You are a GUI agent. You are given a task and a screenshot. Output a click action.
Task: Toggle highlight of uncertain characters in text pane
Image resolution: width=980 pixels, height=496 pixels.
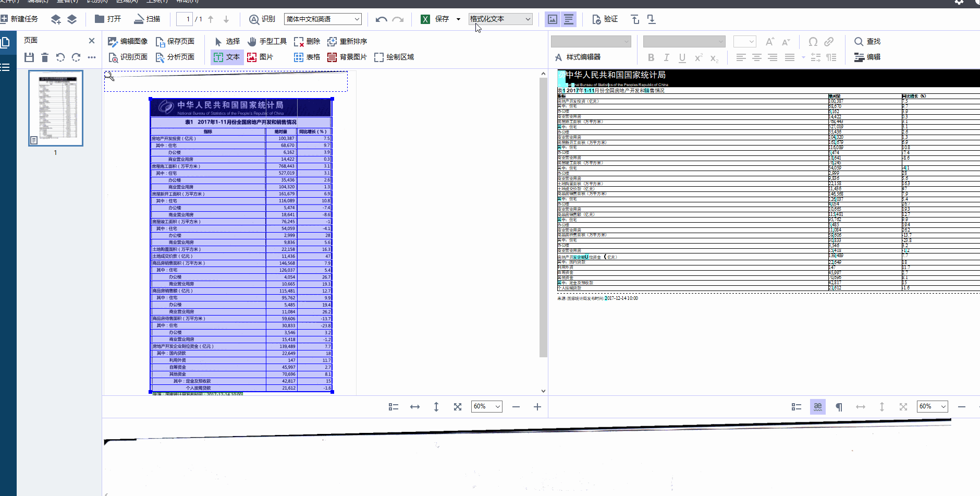[817, 407]
